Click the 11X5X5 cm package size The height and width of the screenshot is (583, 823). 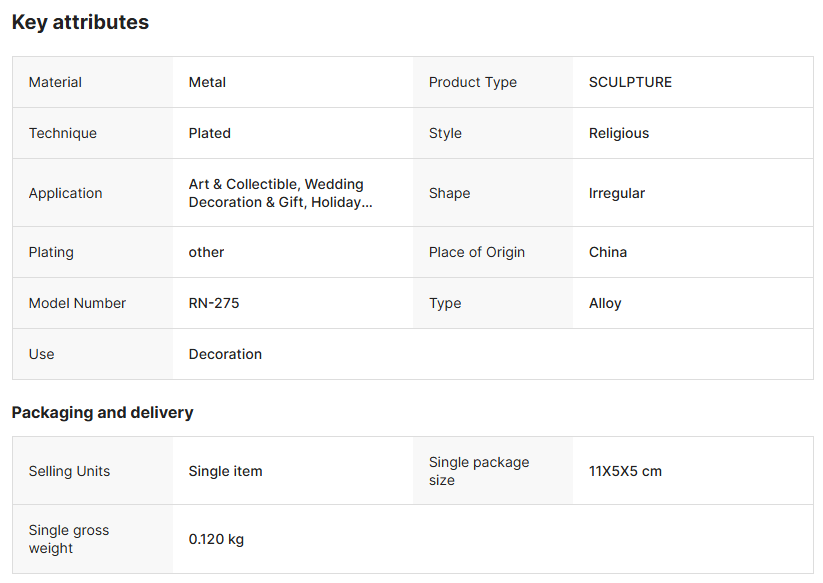pos(625,471)
